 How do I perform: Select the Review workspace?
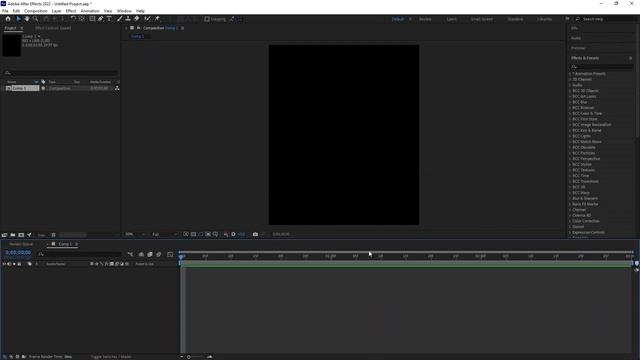pos(425,19)
